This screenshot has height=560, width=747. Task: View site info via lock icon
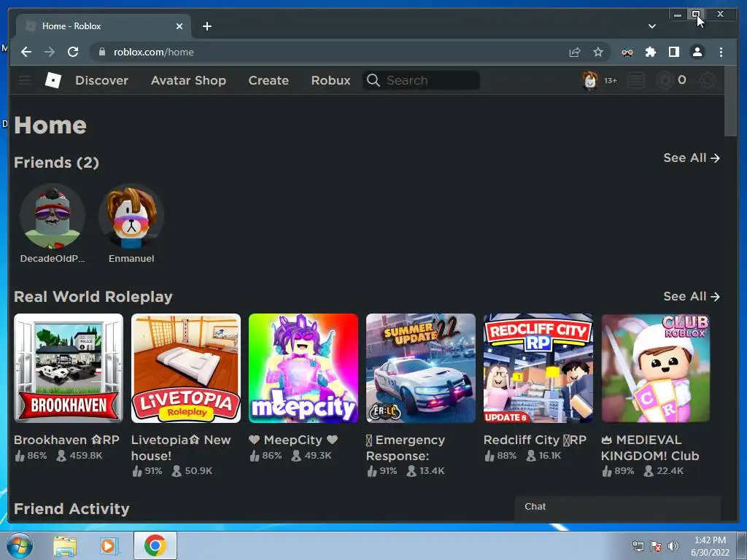click(x=101, y=52)
